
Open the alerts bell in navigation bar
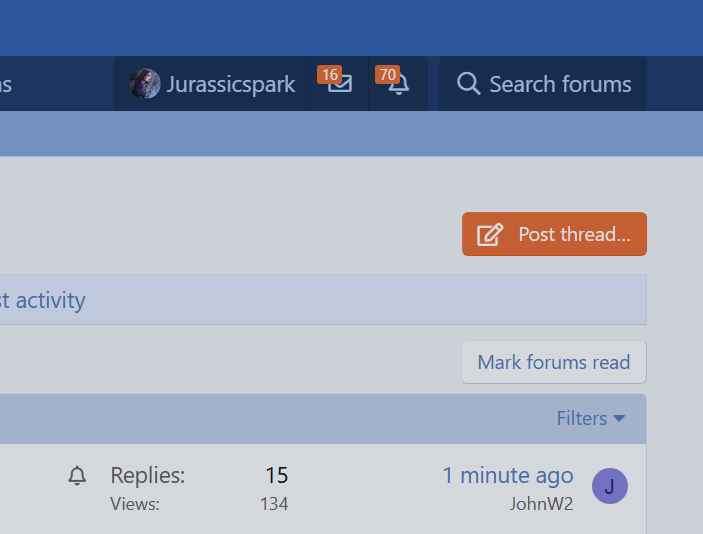[398, 85]
